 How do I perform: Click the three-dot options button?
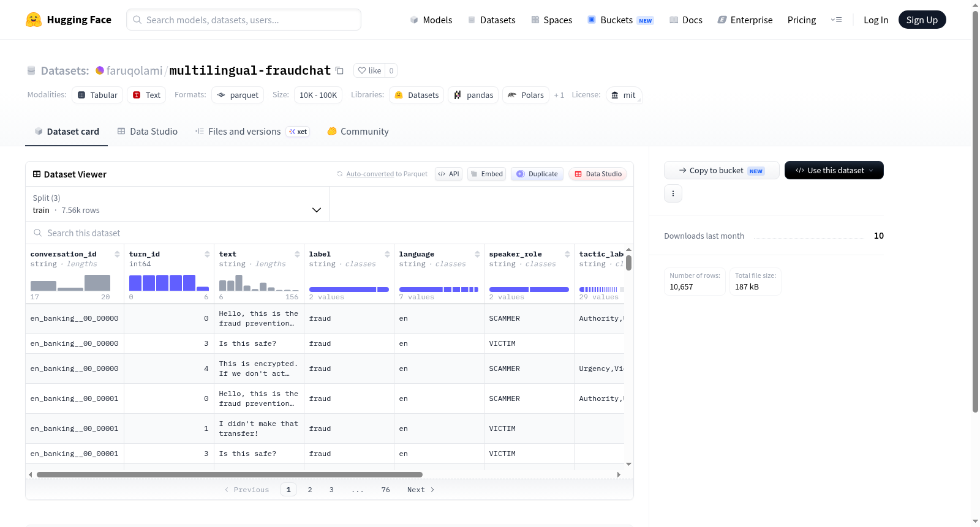[x=673, y=193]
